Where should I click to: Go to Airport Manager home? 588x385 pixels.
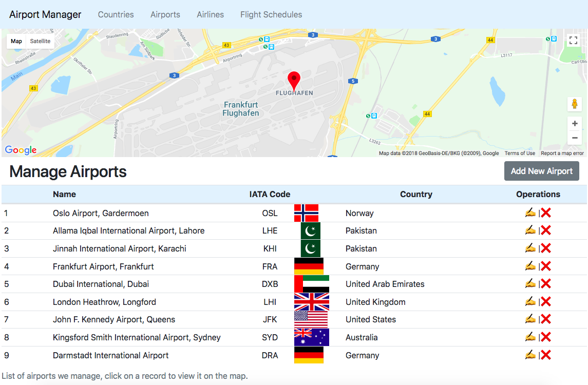(x=45, y=14)
